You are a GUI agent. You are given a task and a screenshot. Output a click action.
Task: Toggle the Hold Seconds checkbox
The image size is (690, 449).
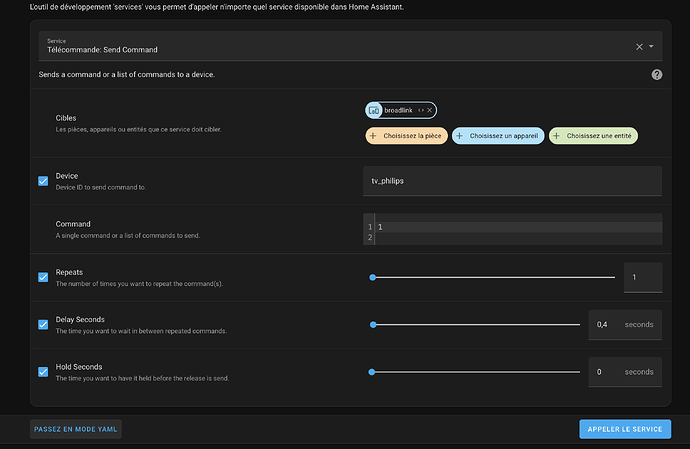click(x=43, y=372)
